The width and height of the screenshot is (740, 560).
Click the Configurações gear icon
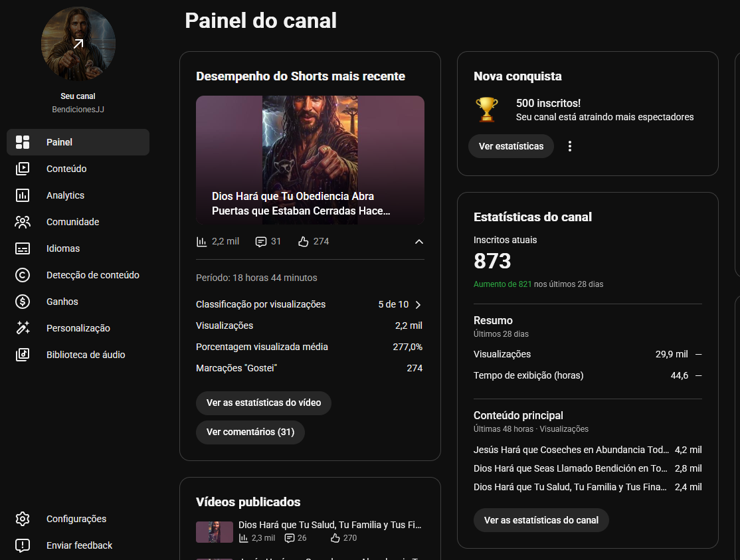22,519
